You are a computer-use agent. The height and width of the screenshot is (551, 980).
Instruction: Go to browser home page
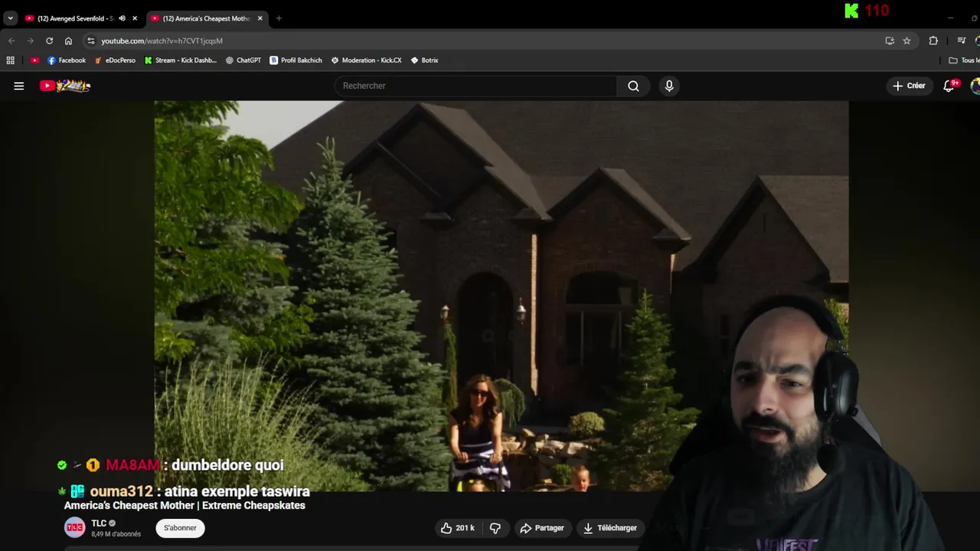68,41
